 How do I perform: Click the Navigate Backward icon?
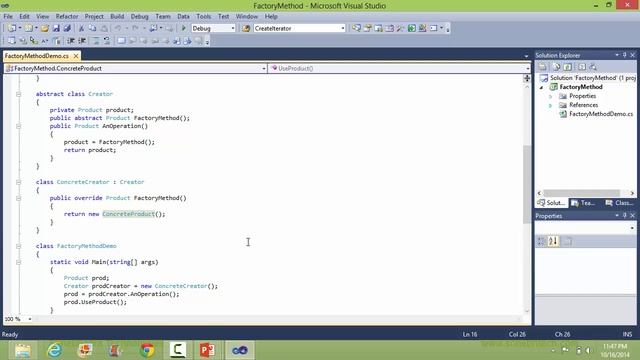pos(153,28)
